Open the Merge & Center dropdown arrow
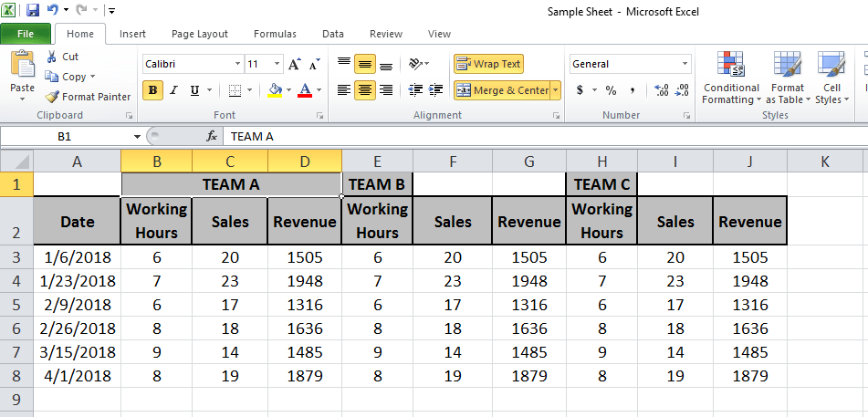The width and height of the screenshot is (868, 417). tap(556, 90)
